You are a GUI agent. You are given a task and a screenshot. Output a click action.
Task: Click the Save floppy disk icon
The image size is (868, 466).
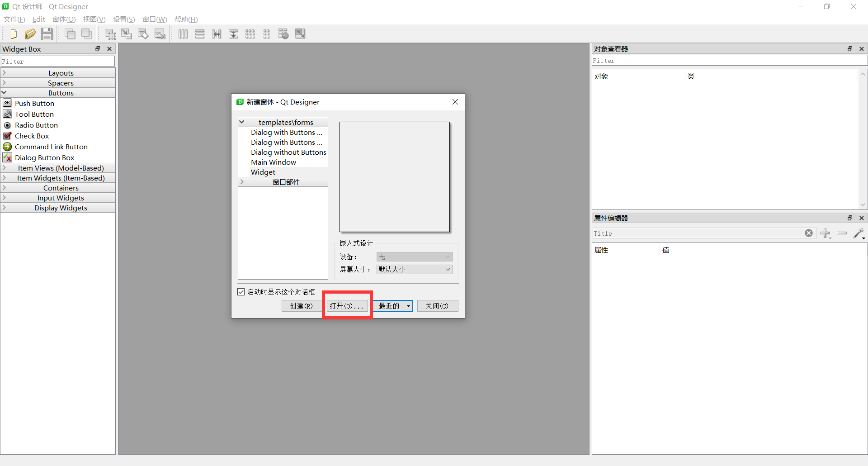47,34
